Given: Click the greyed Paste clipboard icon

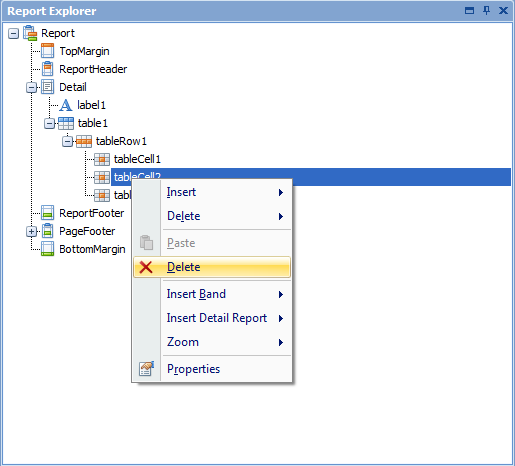Looking at the screenshot, I should tap(146, 242).
